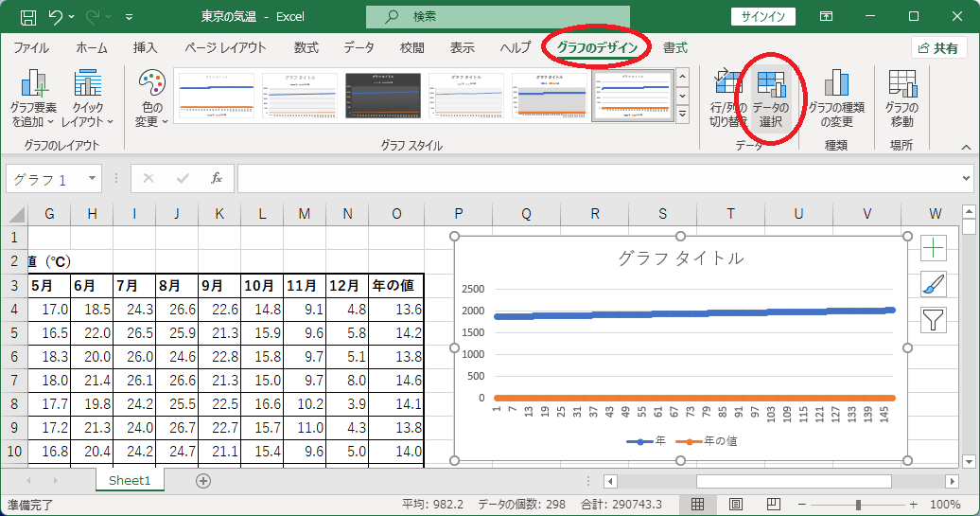Open Chart Filters funnel button
The width and height of the screenshot is (980, 516).
click(x=933, y=320)
